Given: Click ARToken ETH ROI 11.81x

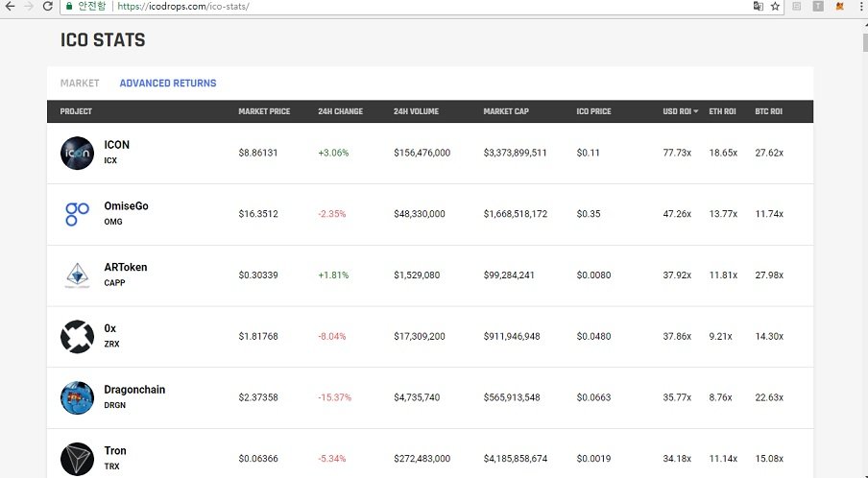Looking at the screenshot, I should click(723, 275).
